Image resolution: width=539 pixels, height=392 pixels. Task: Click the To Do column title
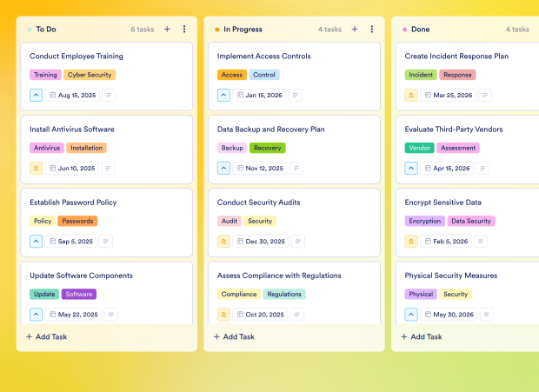coord(45,29)
